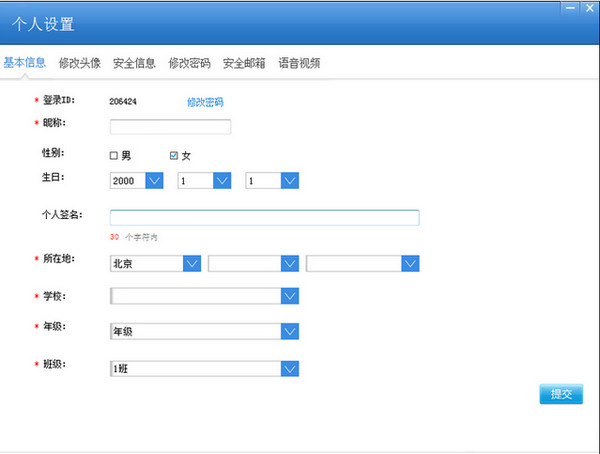
Task: Switch to the 语音视频 tab
Action: [299, 62]
